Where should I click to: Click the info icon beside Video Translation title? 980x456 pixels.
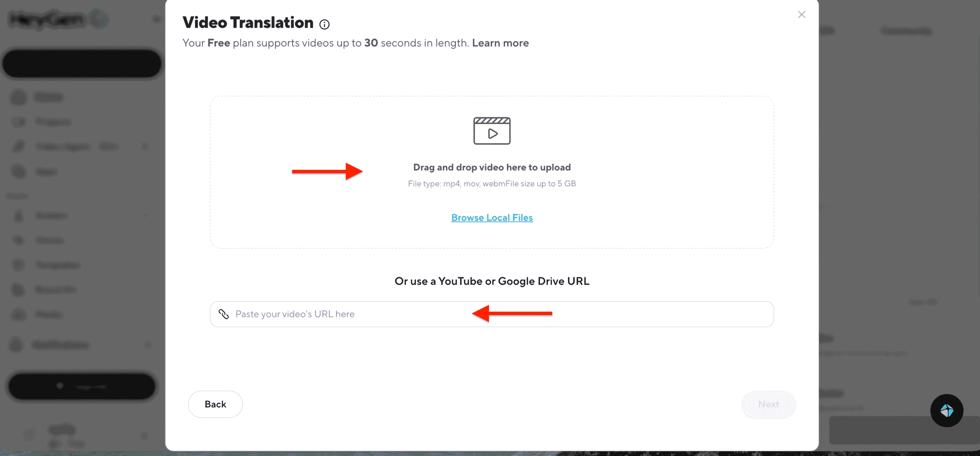pyautogui.click(x=324, y=25)
